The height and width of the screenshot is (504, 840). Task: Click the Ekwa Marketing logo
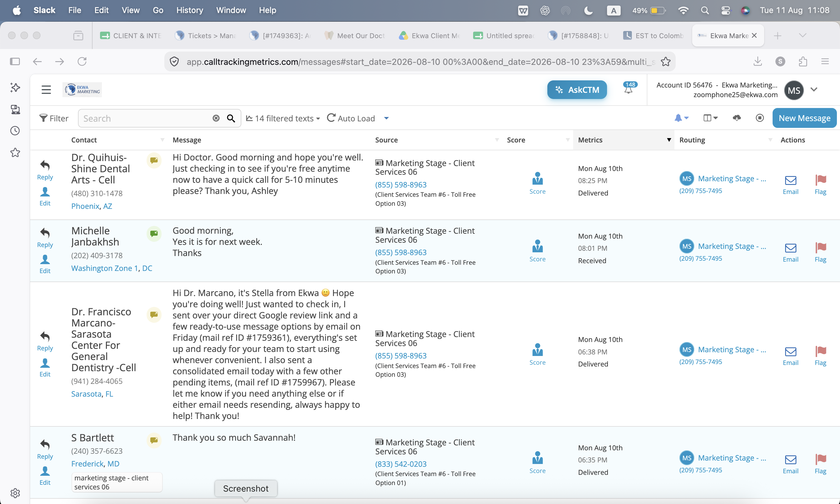coord(82,90)
